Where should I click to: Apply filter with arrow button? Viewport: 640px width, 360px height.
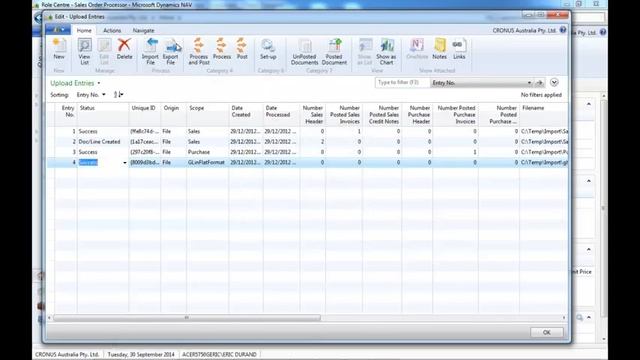coord(539,82)
